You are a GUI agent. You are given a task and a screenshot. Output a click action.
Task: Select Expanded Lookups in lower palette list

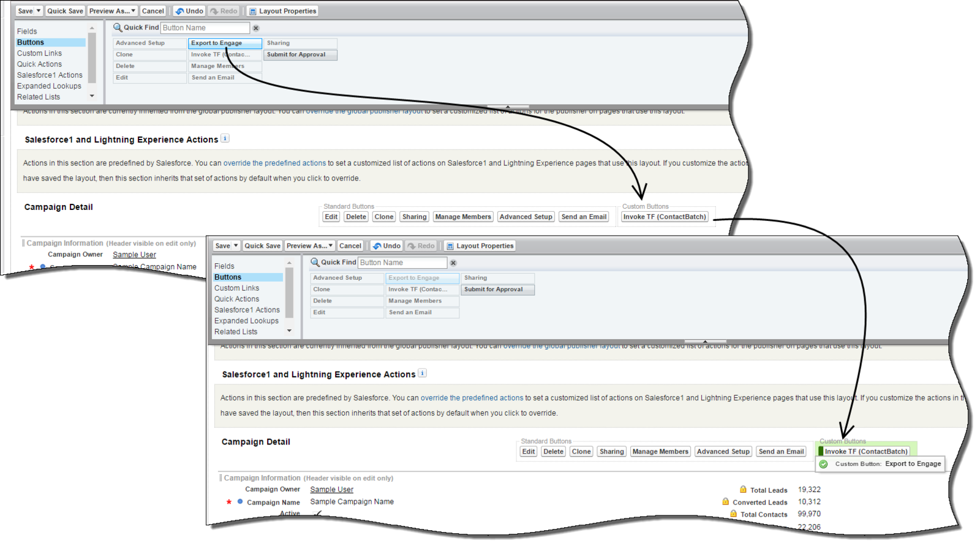coord(246,321)
